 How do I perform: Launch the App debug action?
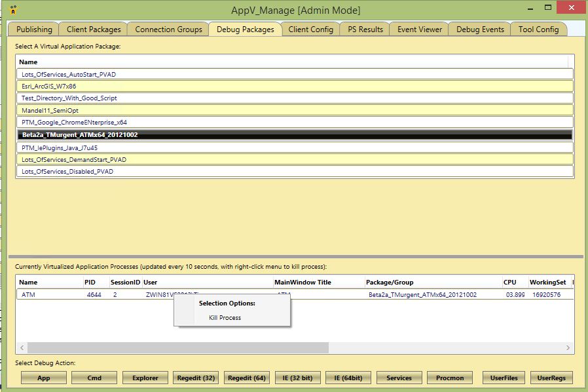coord(43,378)
